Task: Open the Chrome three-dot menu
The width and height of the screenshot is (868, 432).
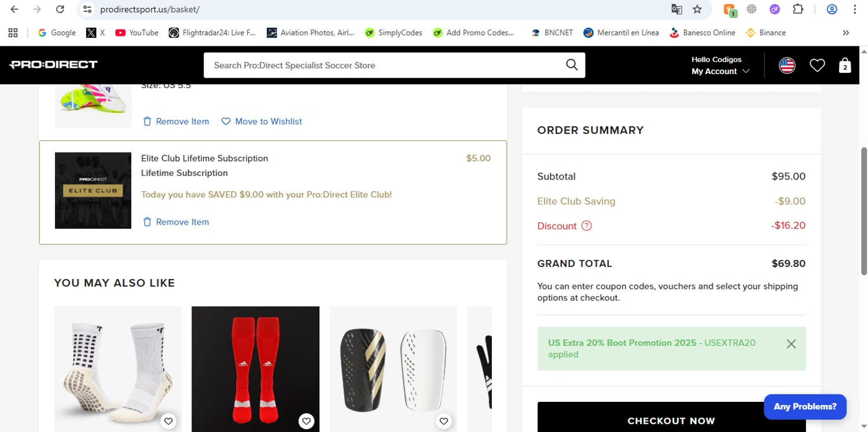Action: coord(855,9)
